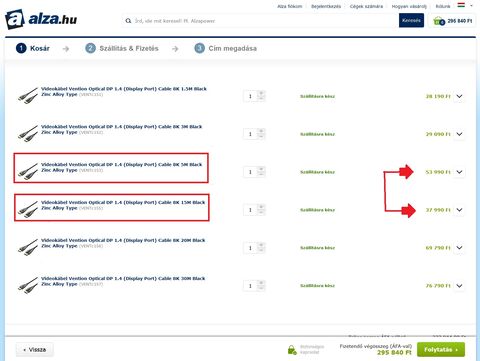Expand options chevron beside 28 190 Ft
Image resolution: width=480 pixels, height=361 pixels.
click(459, 96)
